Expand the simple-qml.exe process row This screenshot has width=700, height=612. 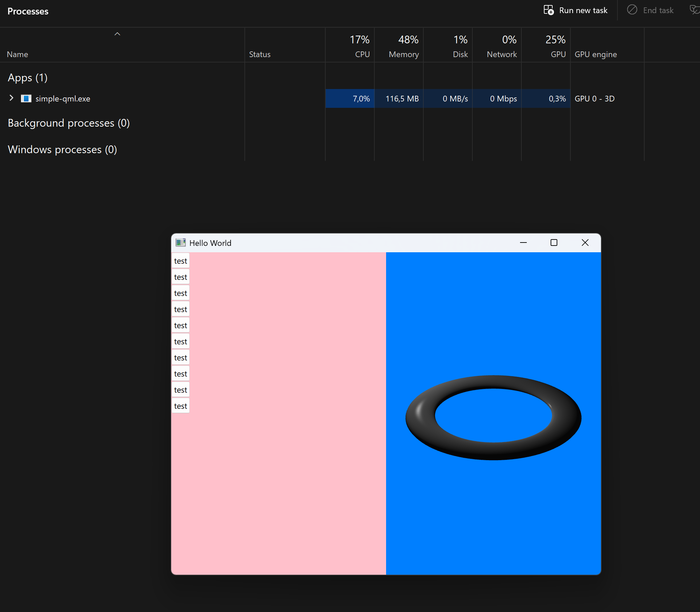pyautogui.click(x=11, y=98)
